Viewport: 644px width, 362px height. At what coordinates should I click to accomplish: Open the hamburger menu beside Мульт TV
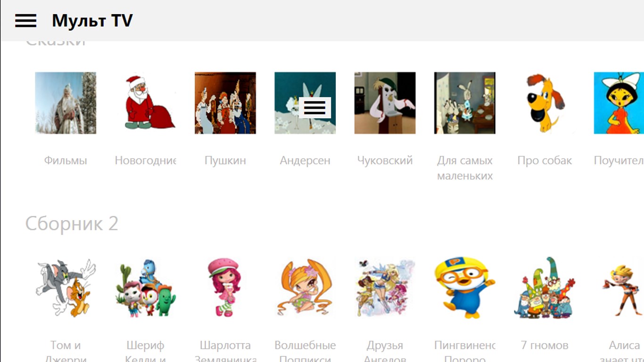point(25,21)
